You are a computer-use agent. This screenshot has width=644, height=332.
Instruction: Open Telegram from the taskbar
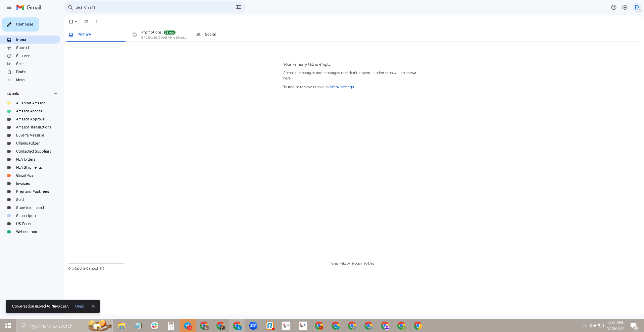click(x=188, y=326)
